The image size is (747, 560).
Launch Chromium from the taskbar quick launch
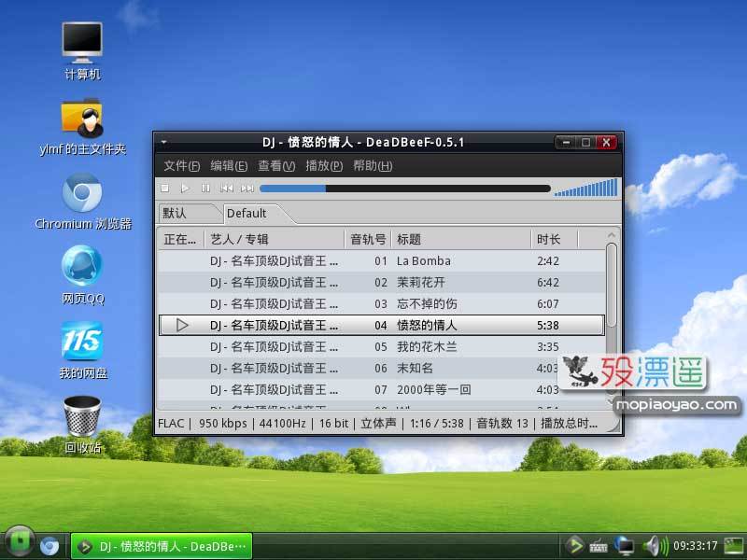(x=49, y=546)
